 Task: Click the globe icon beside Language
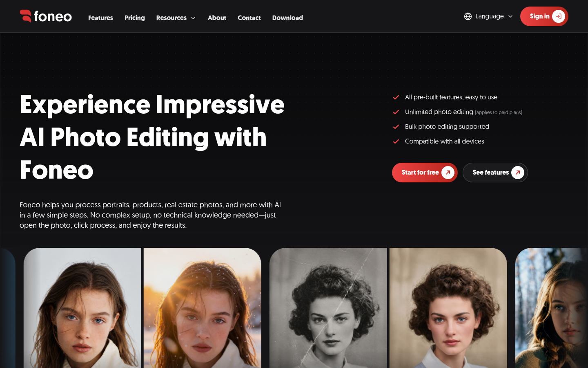tap(468, 16)
